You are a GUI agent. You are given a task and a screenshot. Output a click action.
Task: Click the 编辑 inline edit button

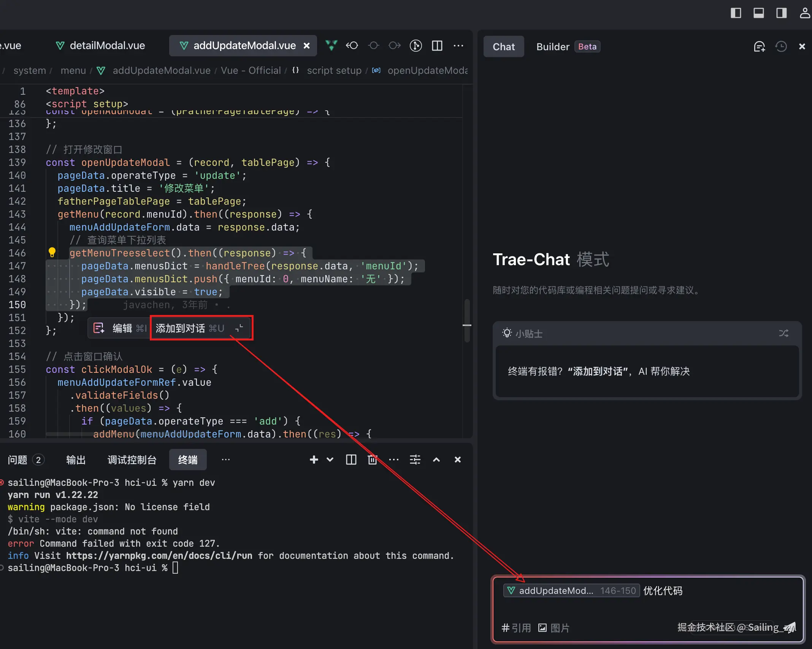[122, 328]
